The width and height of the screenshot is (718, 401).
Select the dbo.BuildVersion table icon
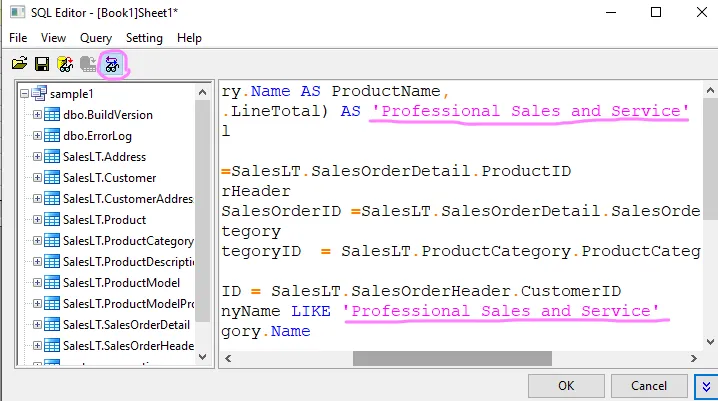[x=52, y=114]
